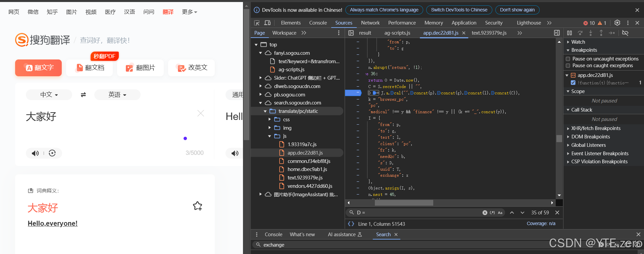Click the Sogou Translate logo
The height and width of the screenshot is (254, 644).
coord(43,40)
